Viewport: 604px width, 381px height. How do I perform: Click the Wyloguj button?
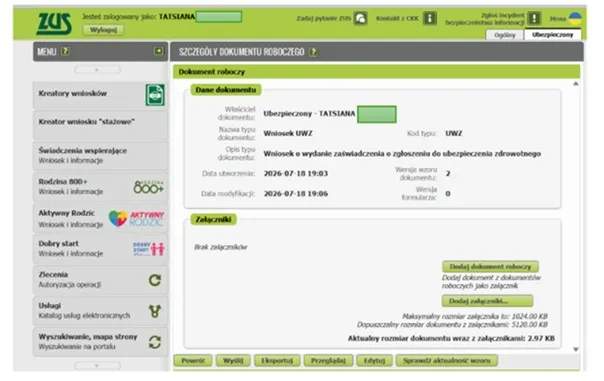(x=103, y=30)
